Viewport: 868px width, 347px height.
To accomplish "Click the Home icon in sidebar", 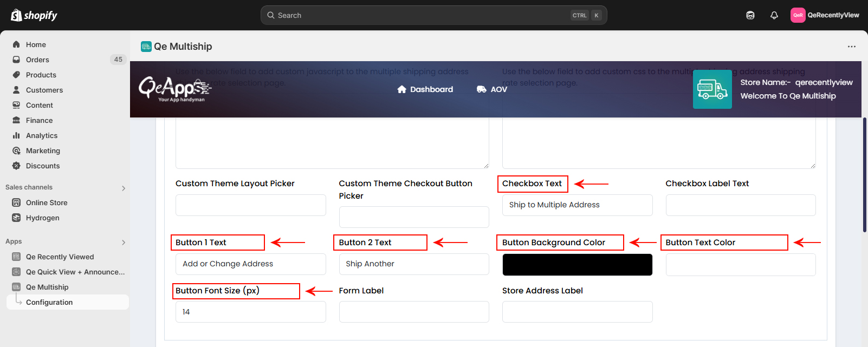I will click(x=16, y=44).
